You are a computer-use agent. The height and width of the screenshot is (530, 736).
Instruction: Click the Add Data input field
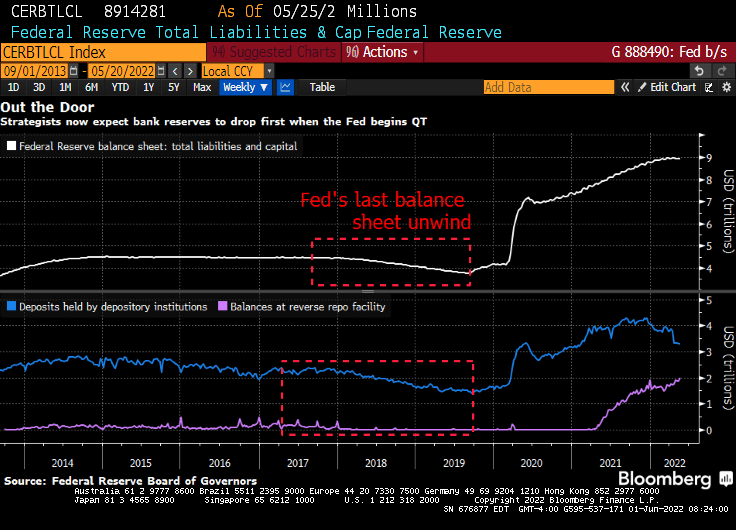point(547,87)
